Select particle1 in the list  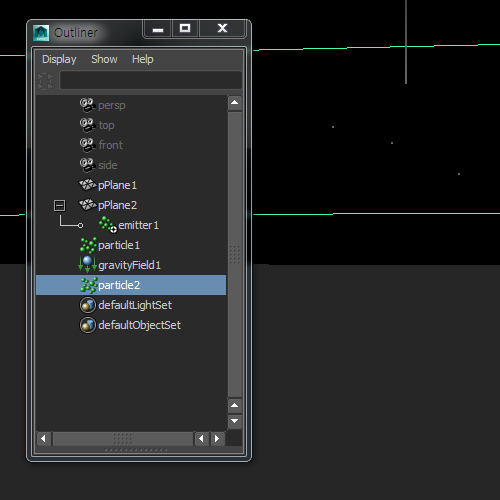click(119, 245)
